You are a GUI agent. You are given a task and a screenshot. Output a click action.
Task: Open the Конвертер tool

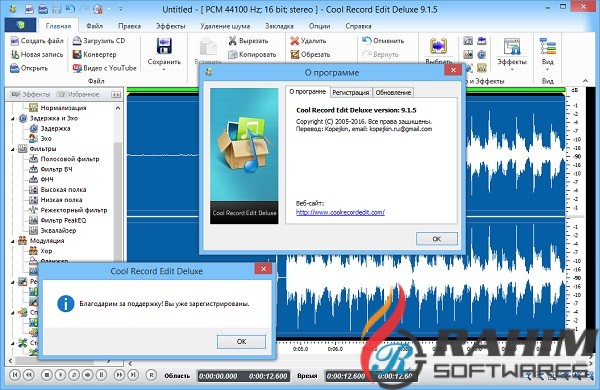tap(94, 54)
